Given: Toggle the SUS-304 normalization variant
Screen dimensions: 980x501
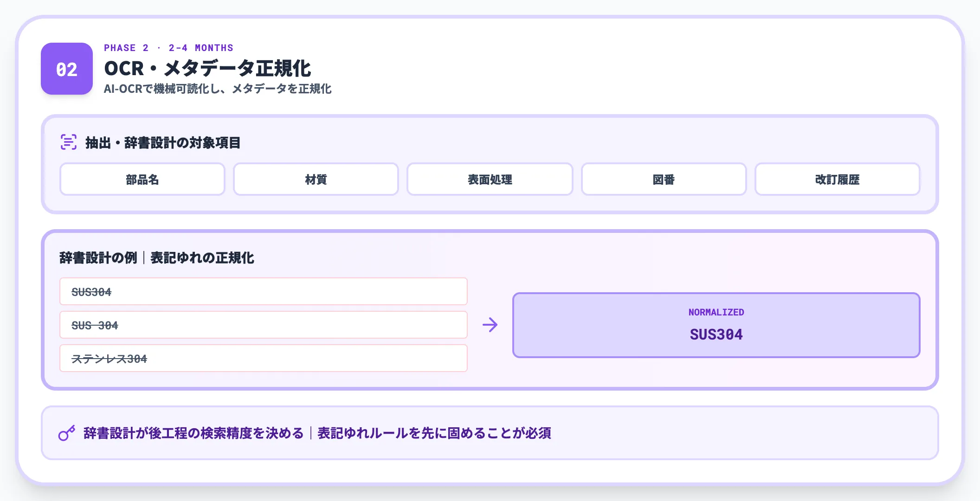Looking at the screenshot, I should click(263, 325).
